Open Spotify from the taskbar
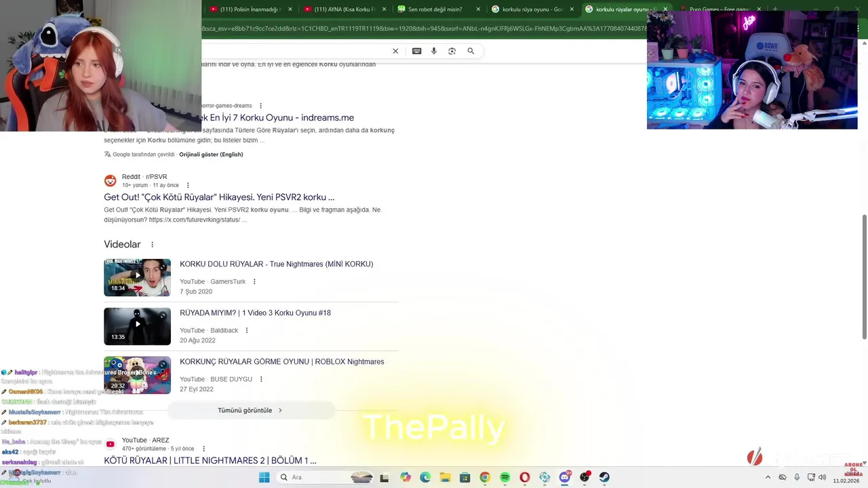The height and width of the screenshot is (488, 868). coord(505,477)
